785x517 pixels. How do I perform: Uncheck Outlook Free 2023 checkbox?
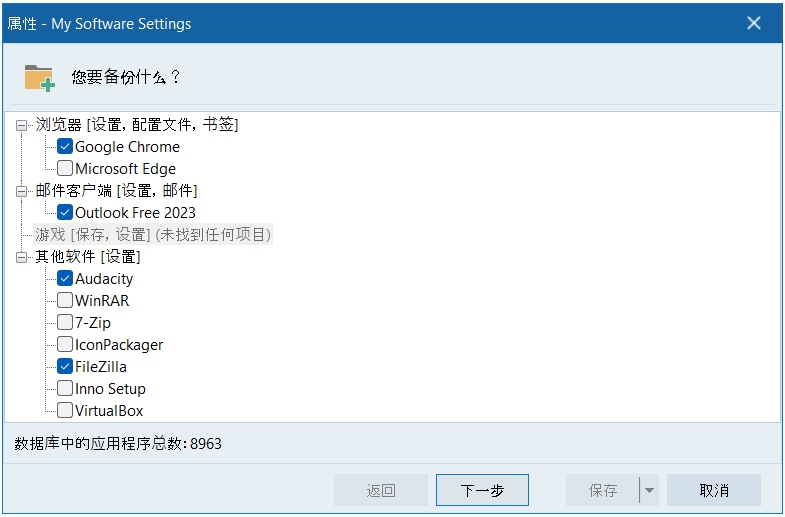point(65,213)
